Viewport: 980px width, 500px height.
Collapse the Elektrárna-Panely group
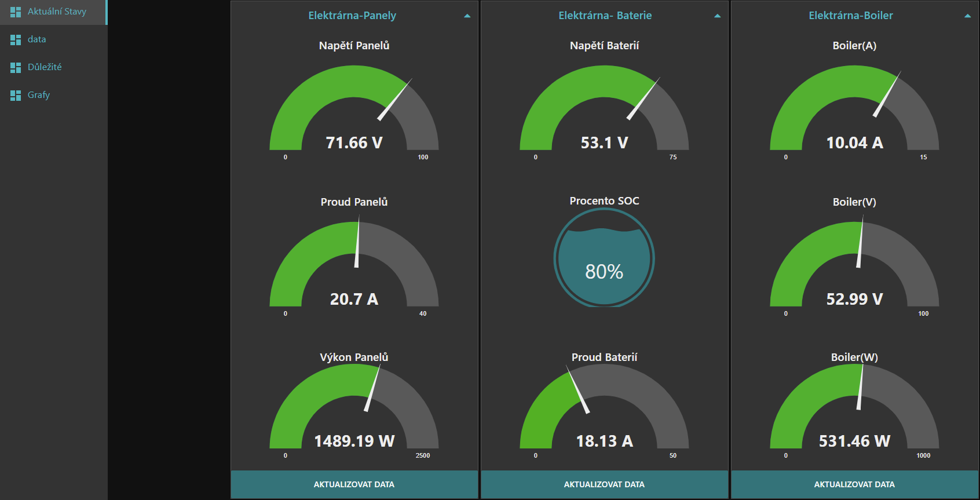(467, 16)
